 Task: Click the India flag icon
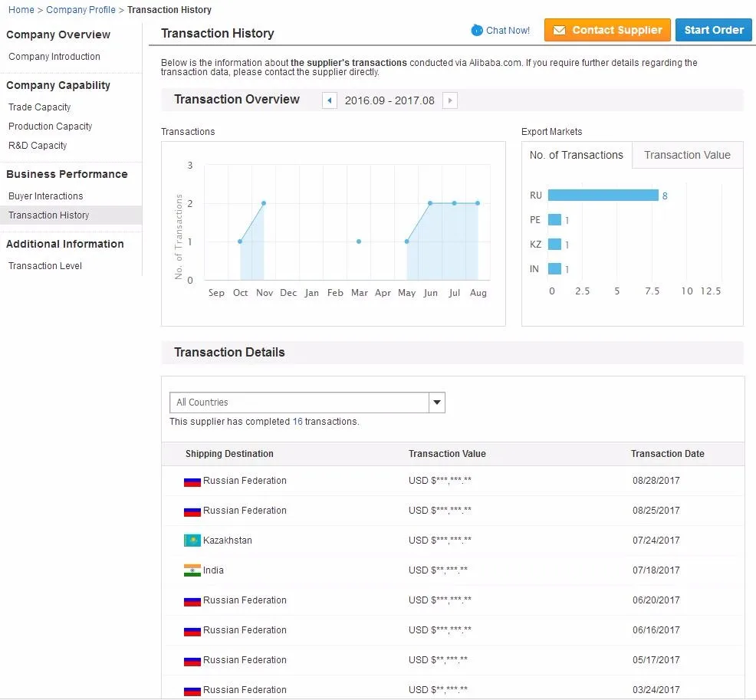click(x=192, y=570)
